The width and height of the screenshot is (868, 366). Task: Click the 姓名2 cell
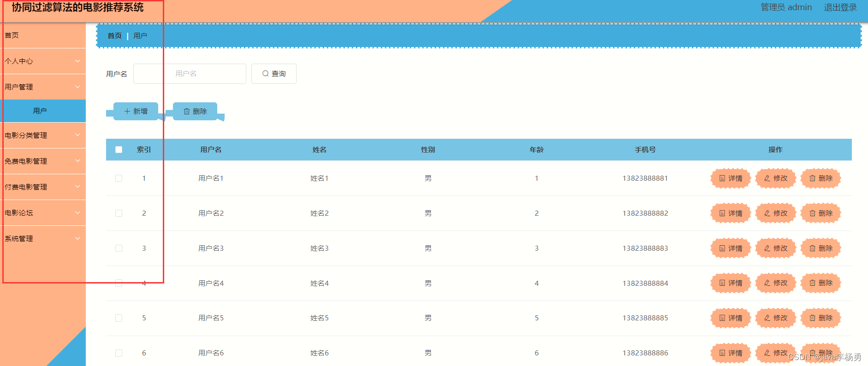[x=320, y=213]
